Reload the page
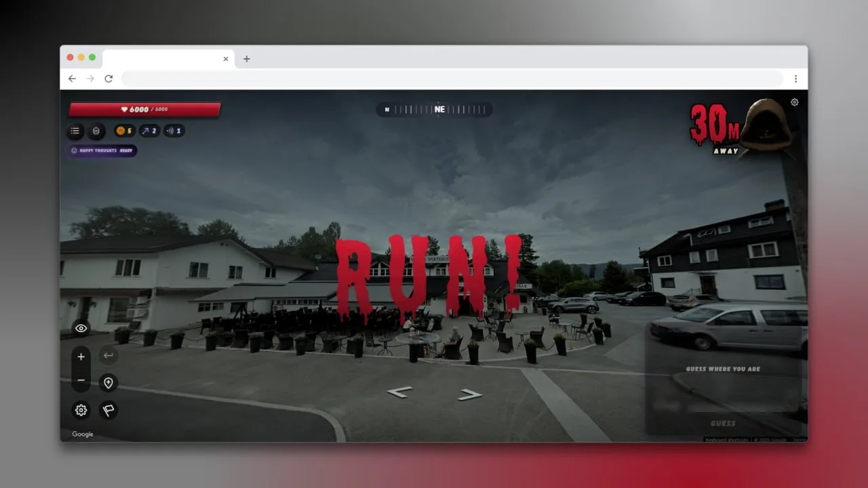The image size is (868, 488). (x=108, y=79)
